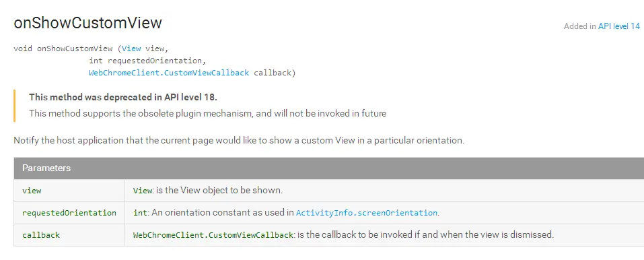Follow the ActivityInfo.screenOrientation link
The height and width of the screenshot is (260, 644).
pos(366,213)
